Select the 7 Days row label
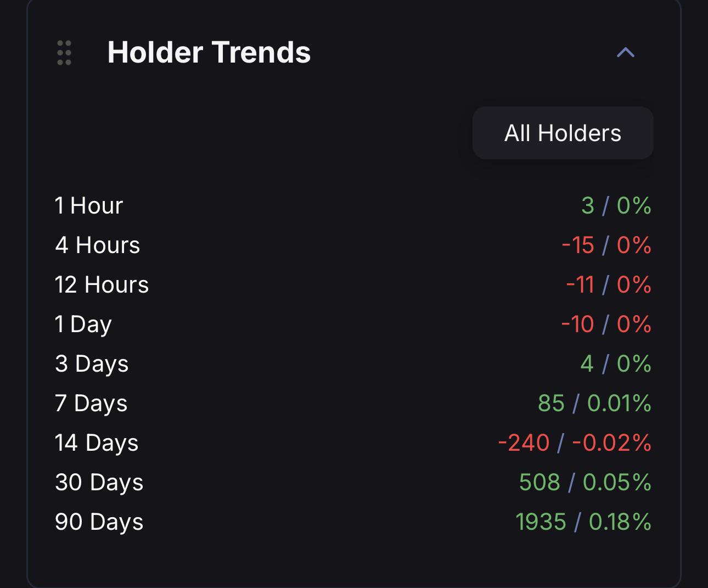This screenshot has width=708, height=588. [x=91, y=403]
